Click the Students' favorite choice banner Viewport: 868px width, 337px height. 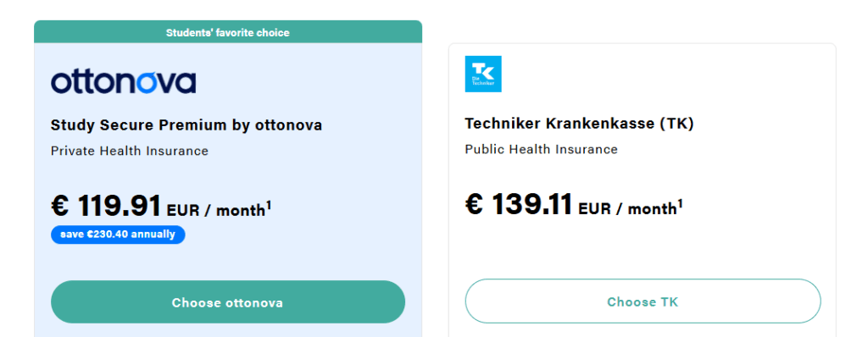pos(227,33)
